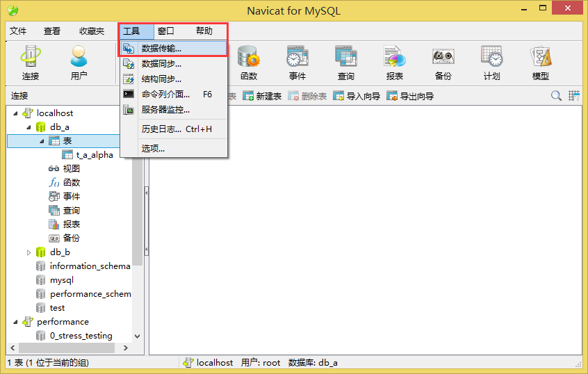This screenshot has width=588, height=374.
Task: Click the Navicat app icon in title bar
Action: point(13,10)
